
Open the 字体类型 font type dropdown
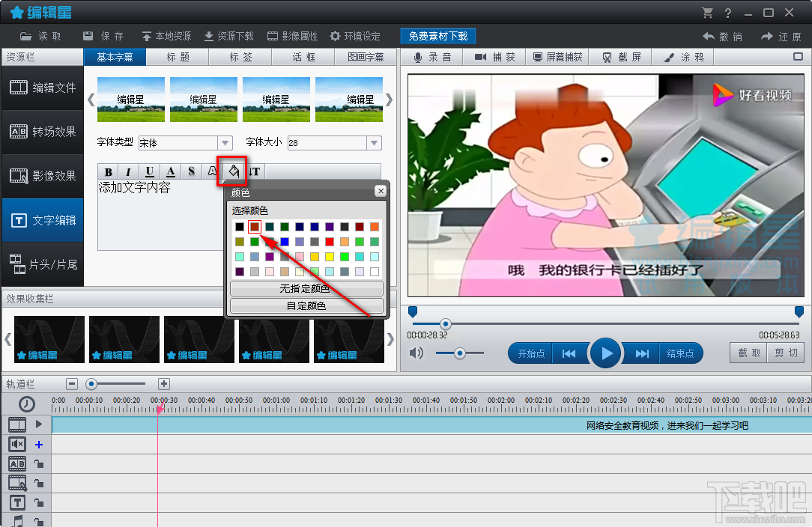pos(225,142)
